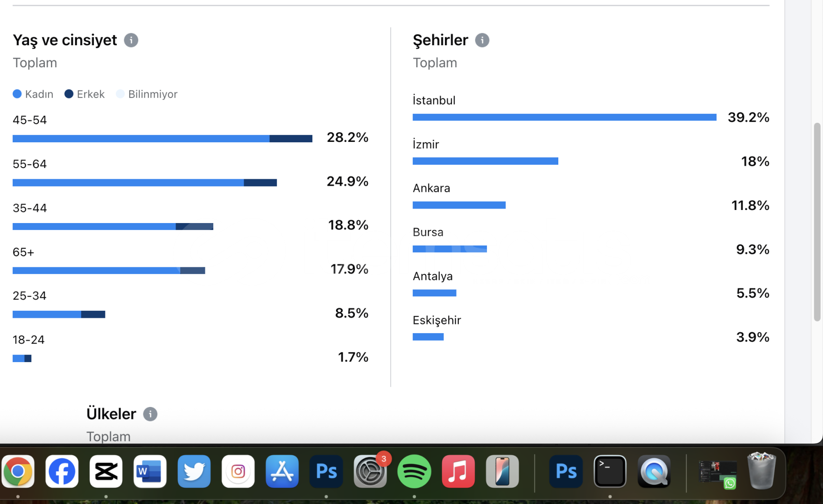This screenshot has height=504, width=823.
Task: Open Google Chrome from the dock
Action: (x=18, y=471)
